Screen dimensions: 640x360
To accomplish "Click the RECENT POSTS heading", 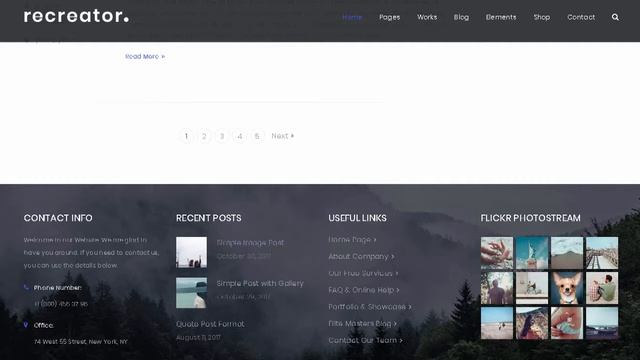I will click(x=209, y=218).
